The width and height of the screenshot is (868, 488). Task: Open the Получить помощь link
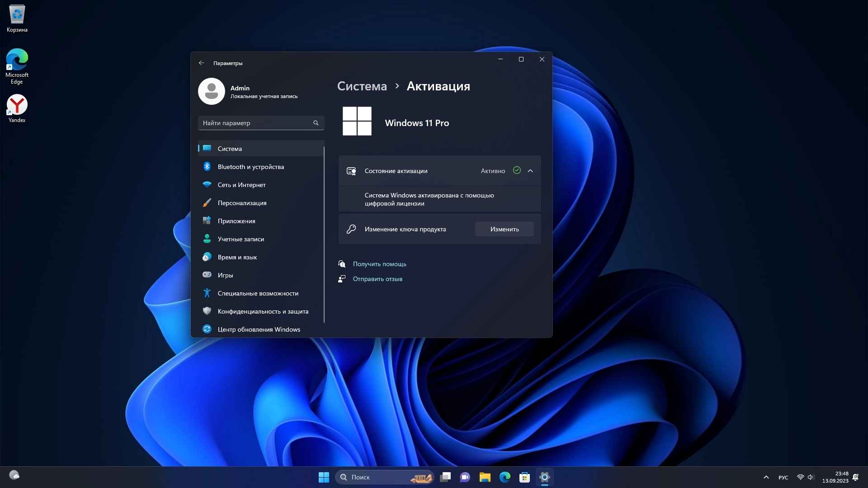pos(379,264)
